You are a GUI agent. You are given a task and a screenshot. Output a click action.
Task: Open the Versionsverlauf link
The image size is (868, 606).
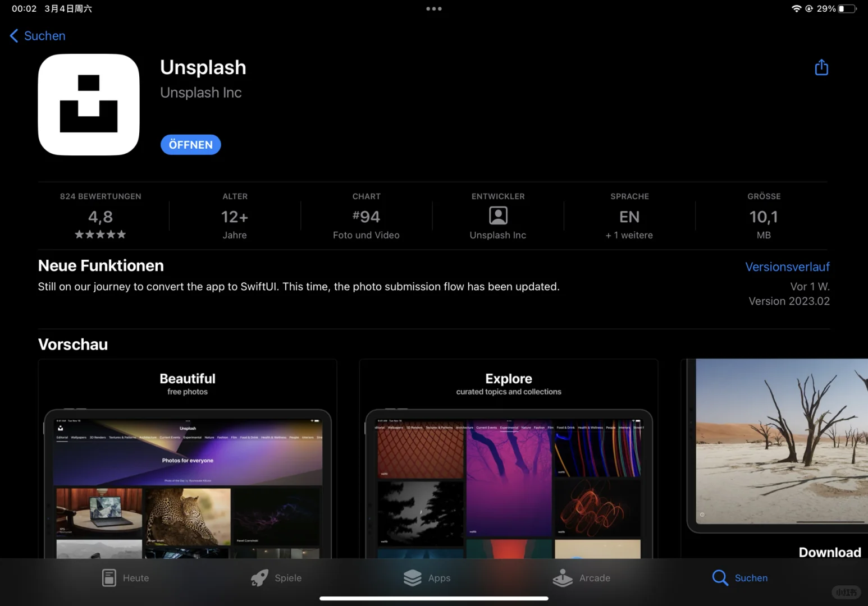787,267
